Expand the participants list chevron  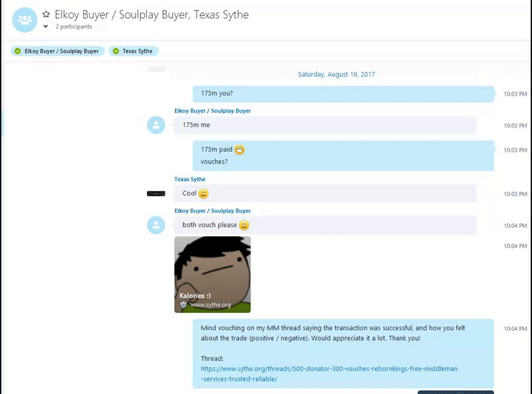click(45, 27)
